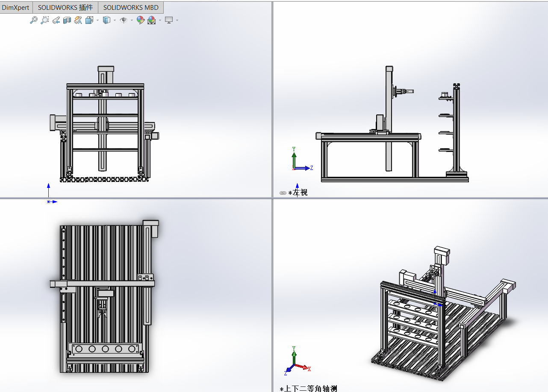The image size is (548, 392).
Task: Click link-views icon beside *左视
Action: (283, 193)
